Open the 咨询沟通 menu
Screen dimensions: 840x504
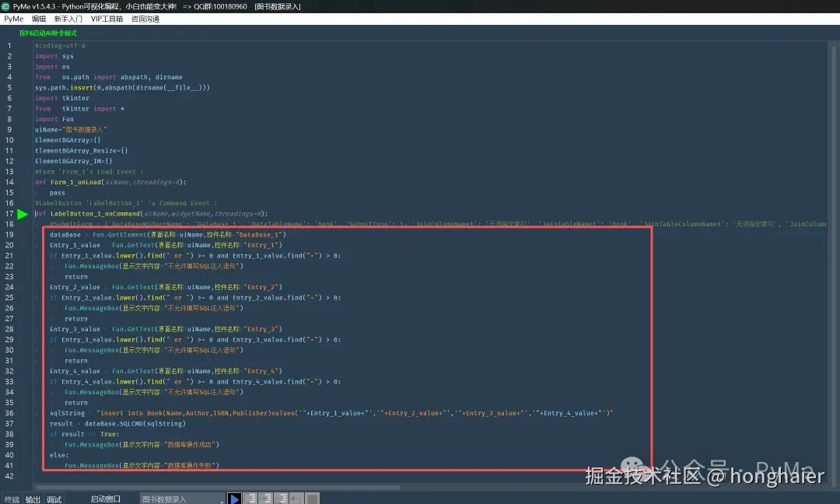tap(145, 19)
